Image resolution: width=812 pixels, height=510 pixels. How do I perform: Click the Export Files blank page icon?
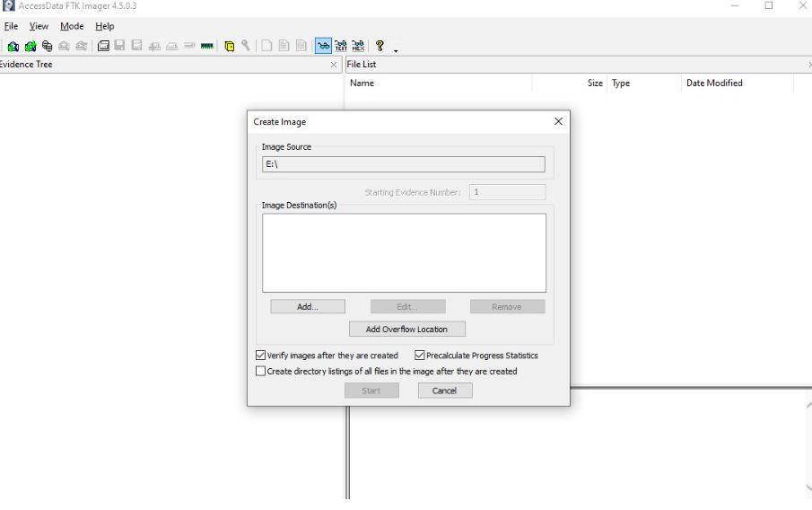click(x=266, y=46)
